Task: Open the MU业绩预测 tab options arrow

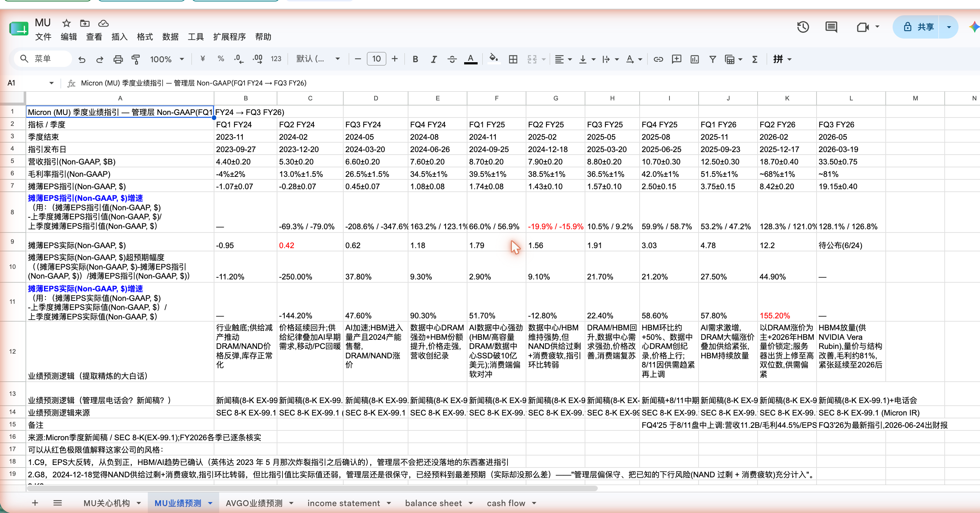Action: tap(210, 503)
